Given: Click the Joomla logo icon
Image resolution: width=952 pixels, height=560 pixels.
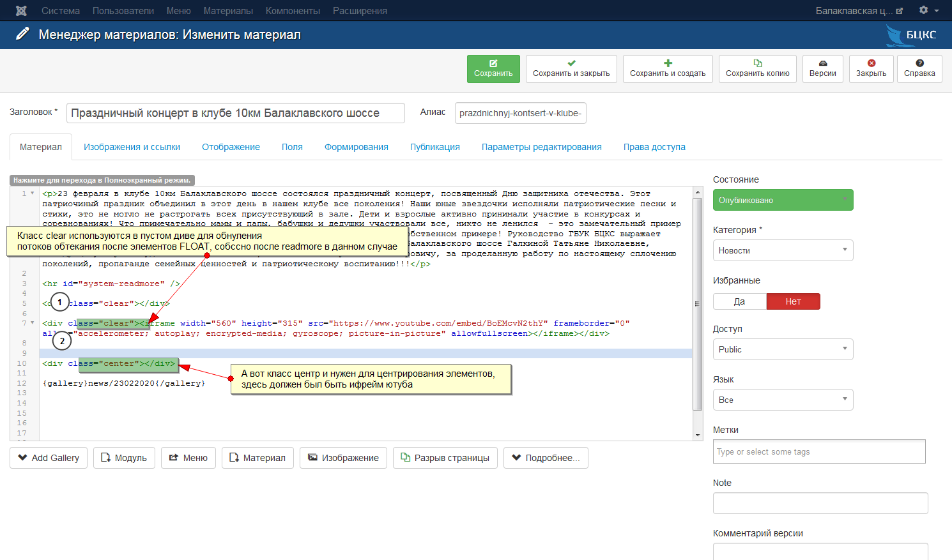Looking at the screenshot, I should (21, 11).
